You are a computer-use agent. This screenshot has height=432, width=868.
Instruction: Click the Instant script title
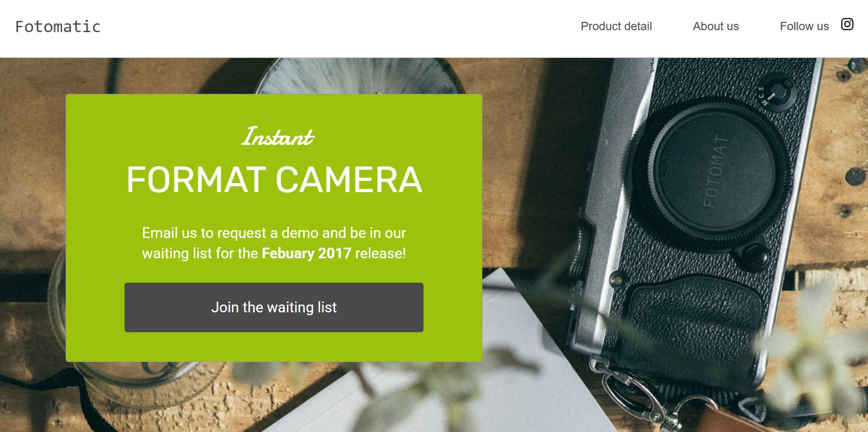click(x=278, y=136)
